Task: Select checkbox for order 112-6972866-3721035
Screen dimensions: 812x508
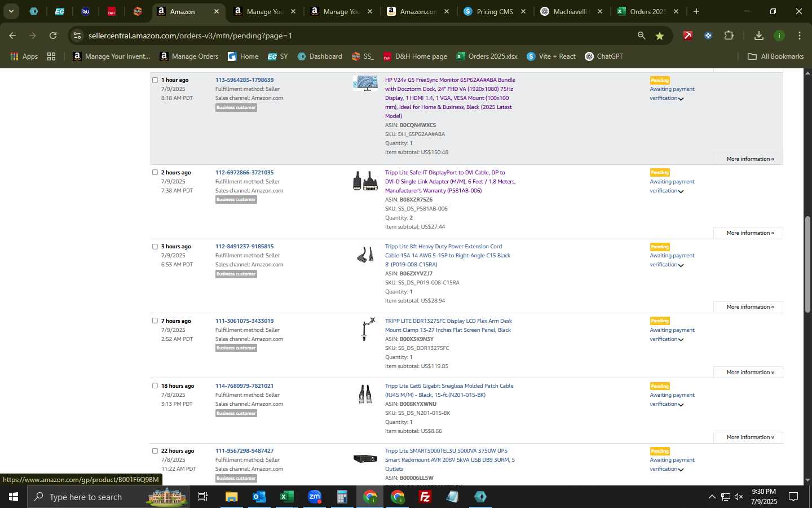Action: pos(155,173)
